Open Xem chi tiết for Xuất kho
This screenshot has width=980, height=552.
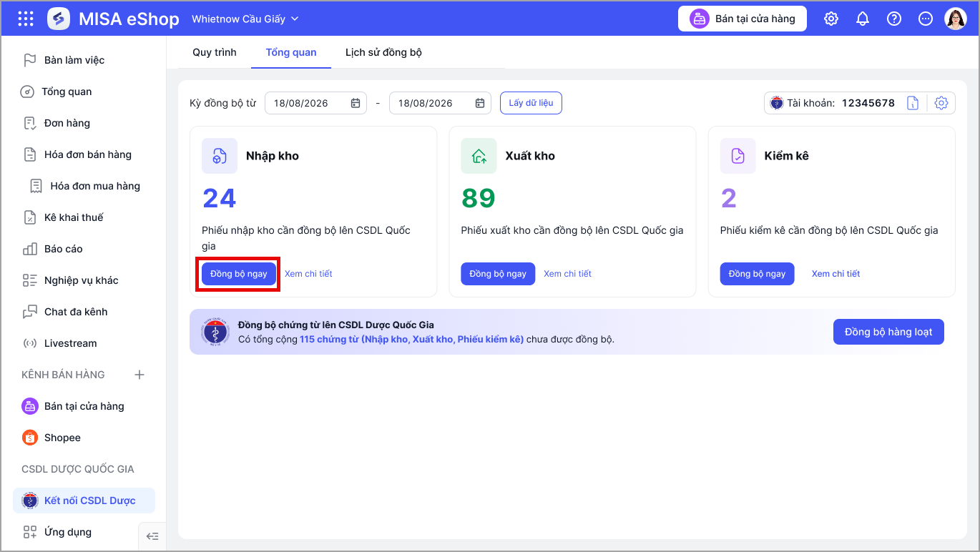567,274
